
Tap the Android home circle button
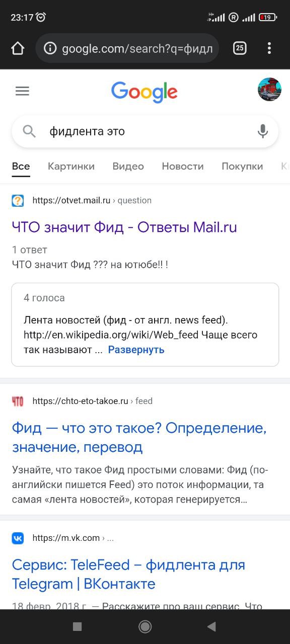tap(145, 626)
